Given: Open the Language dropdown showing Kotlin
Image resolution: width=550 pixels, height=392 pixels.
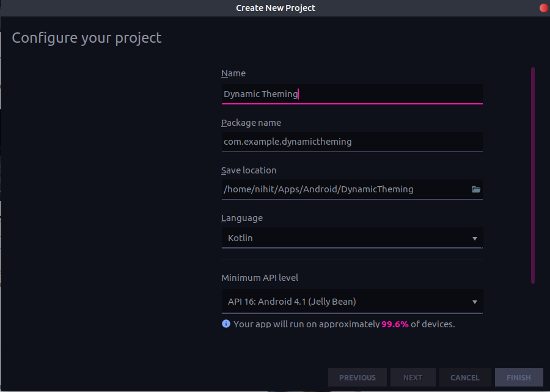Looking at the screenshot, I should pyautogui.click(x=352, y=238).
